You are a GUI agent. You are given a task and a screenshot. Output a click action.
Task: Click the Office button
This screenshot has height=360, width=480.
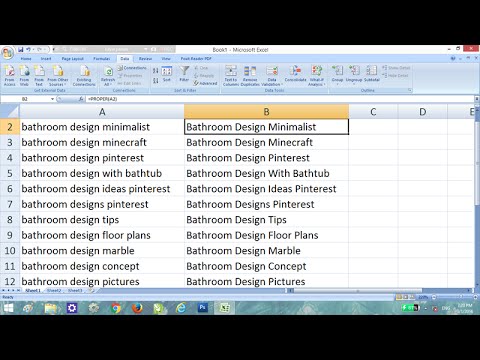[x=7, y=53]
